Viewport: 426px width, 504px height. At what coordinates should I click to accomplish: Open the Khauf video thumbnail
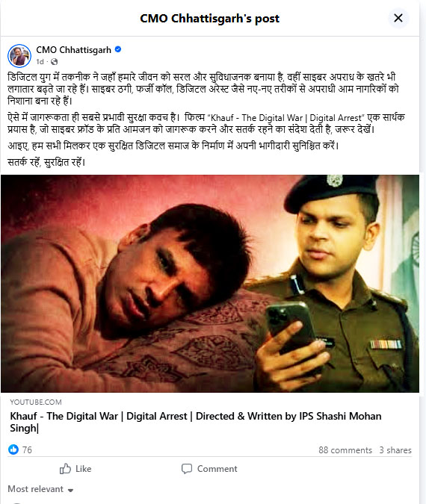(210, 284)
